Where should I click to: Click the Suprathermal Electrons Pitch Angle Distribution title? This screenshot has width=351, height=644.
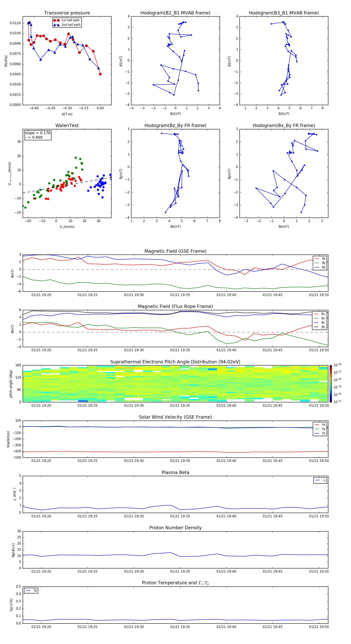pos(175,362)
